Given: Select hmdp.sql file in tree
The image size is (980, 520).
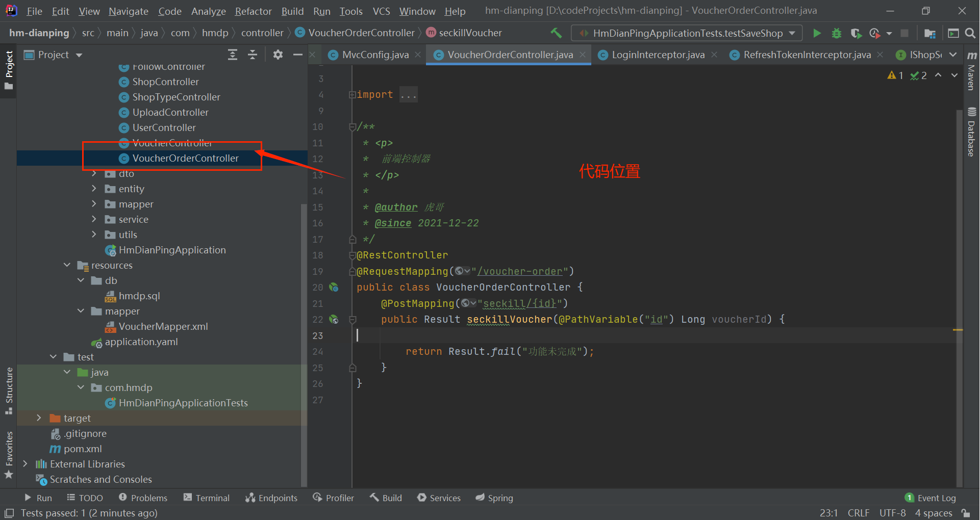Looking at the screenshot, I should pos(139,296).
